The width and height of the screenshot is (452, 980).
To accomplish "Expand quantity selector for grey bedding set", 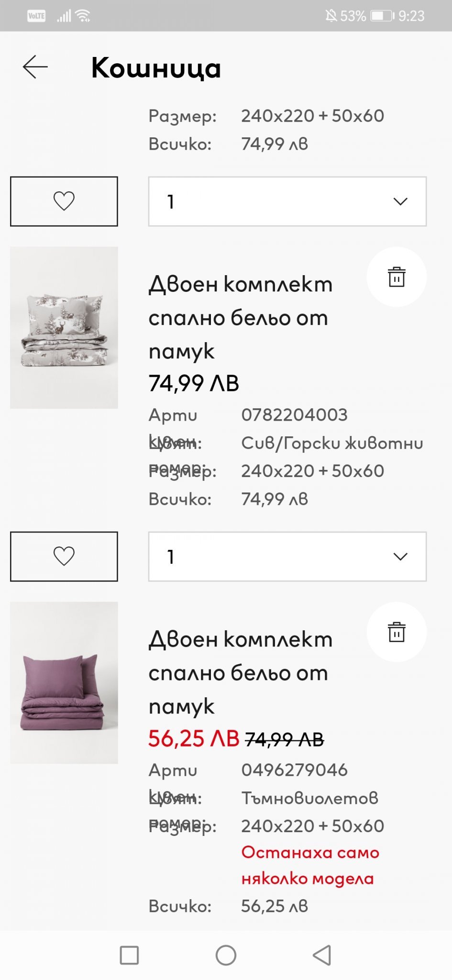I will (x=287, y=556).
